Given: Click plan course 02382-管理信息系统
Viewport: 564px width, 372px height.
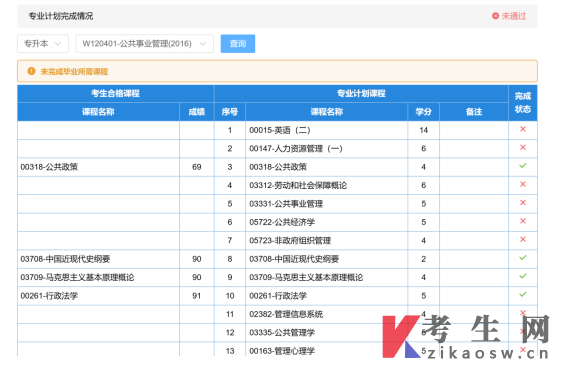Looking at the screenshot, I should coord(286,314).
